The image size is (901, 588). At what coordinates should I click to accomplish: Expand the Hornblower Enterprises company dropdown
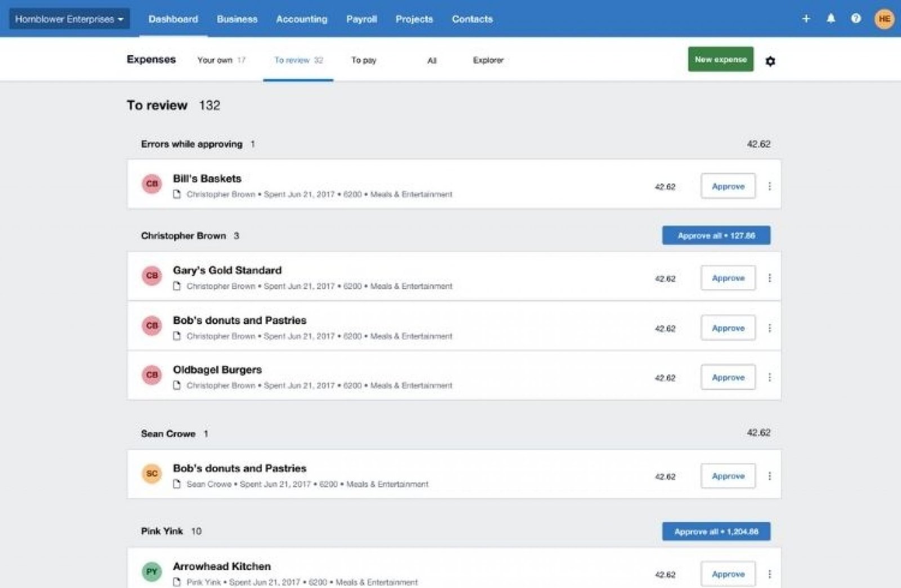point(69,19)
